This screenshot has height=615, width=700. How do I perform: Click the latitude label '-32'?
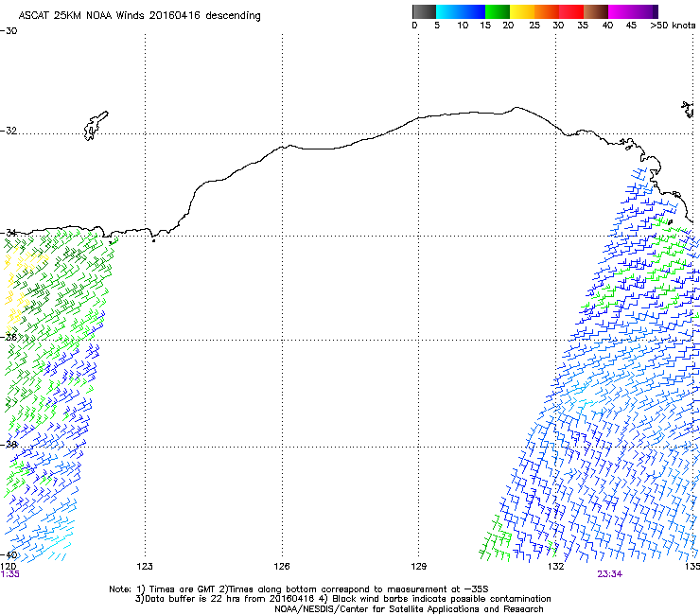(x=9, y=131)
